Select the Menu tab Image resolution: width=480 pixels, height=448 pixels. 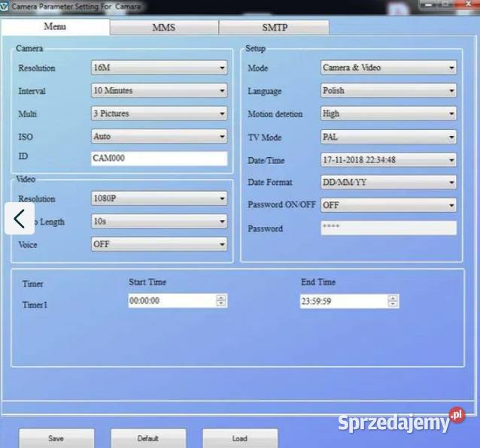click(55, 27)
